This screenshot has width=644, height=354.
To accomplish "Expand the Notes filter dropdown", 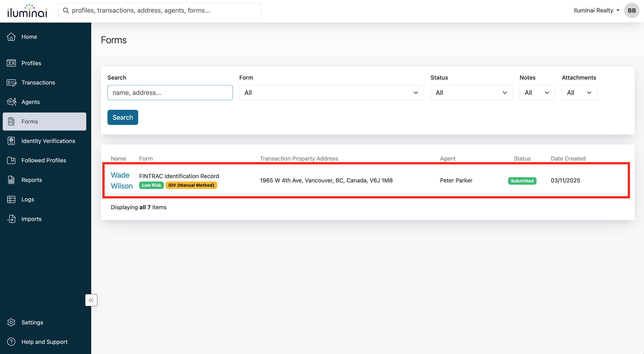I will (x=537, y=93).
